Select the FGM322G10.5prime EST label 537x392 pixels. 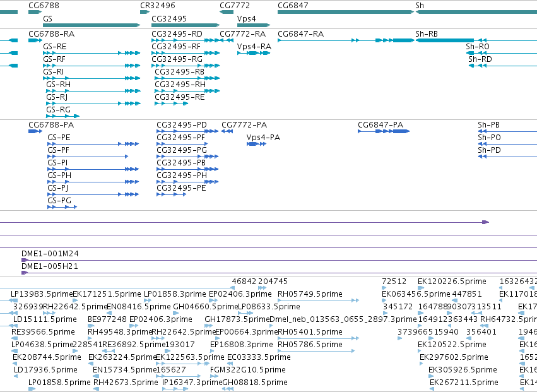coord(248,370)
